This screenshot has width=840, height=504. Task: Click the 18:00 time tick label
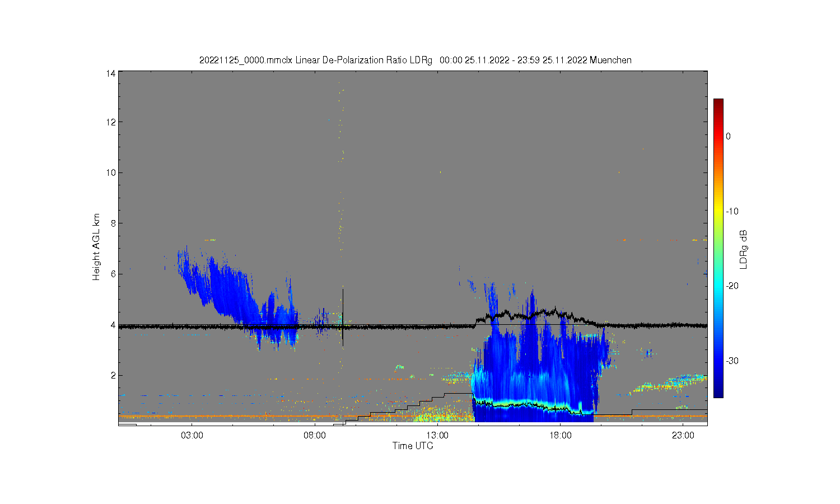click(x=560, y=435)
